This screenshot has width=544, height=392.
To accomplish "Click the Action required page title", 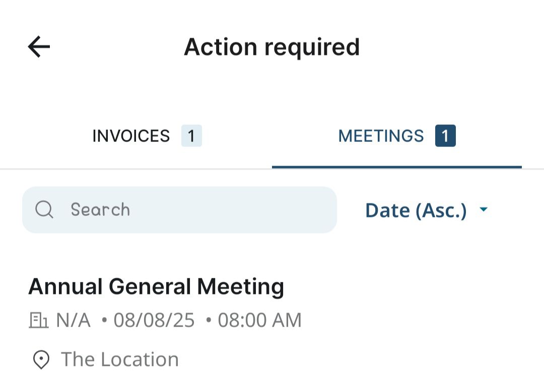I will point(271,47).
